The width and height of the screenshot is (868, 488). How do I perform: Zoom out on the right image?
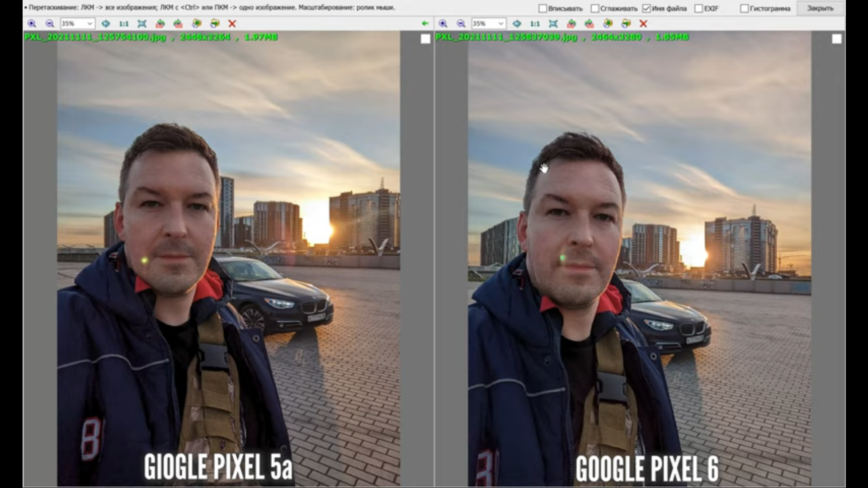pos(461,23)
